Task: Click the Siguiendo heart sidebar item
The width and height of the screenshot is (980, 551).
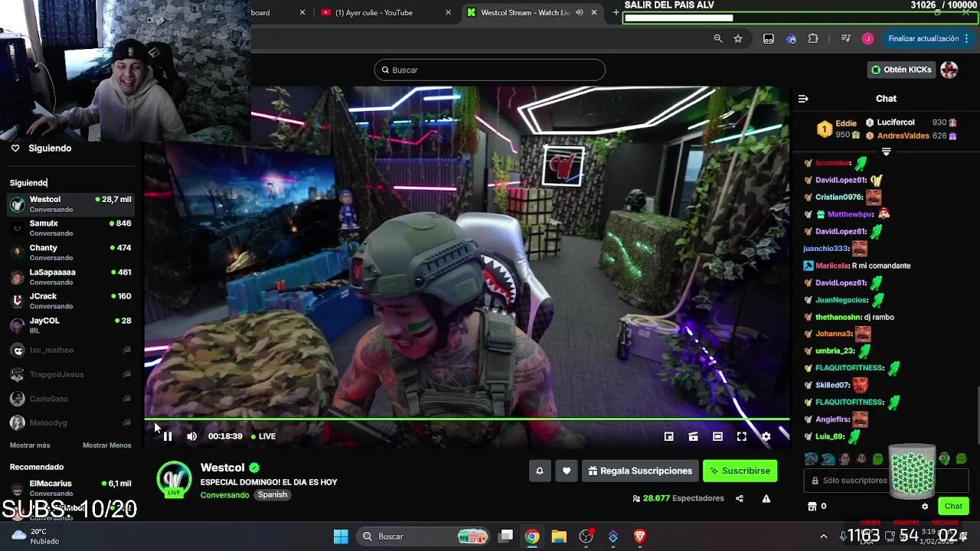Action: pyautogui.click(x=42, y=148)
